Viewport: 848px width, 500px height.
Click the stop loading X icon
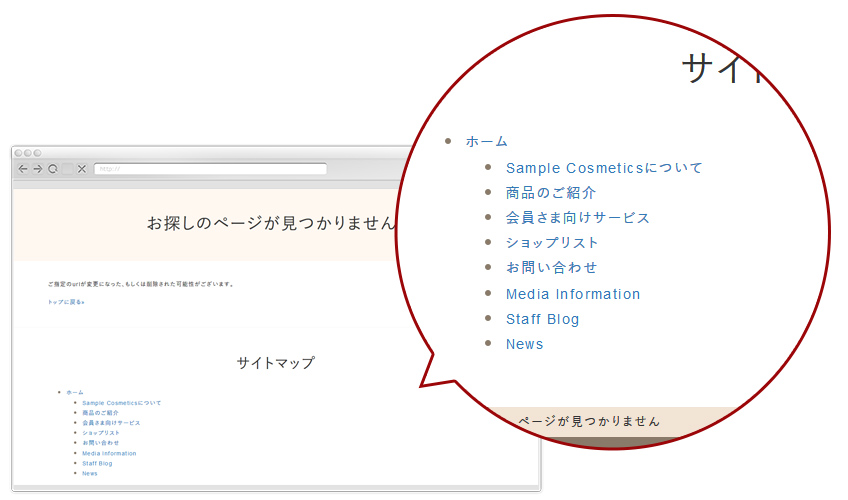pyautogui.click(x=82, y=169)
